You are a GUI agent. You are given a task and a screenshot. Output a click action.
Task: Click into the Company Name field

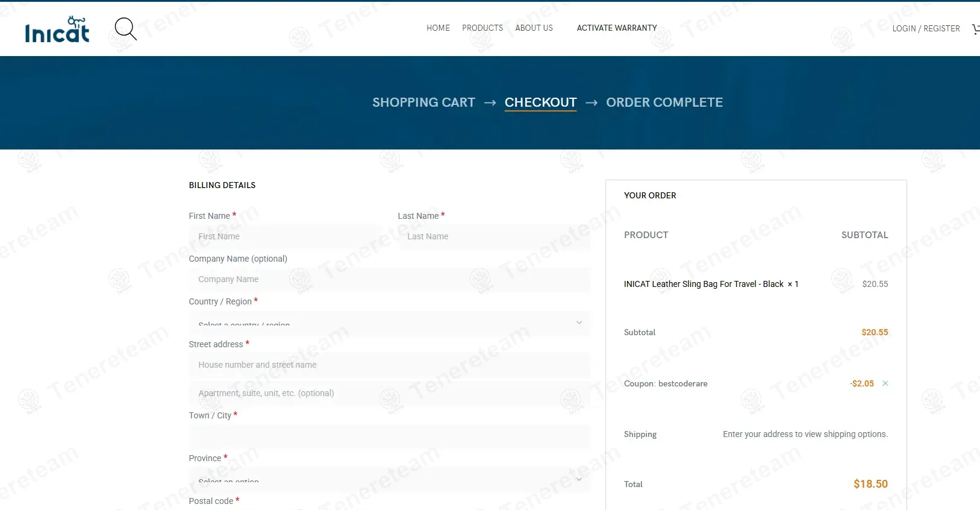(390, 279)
